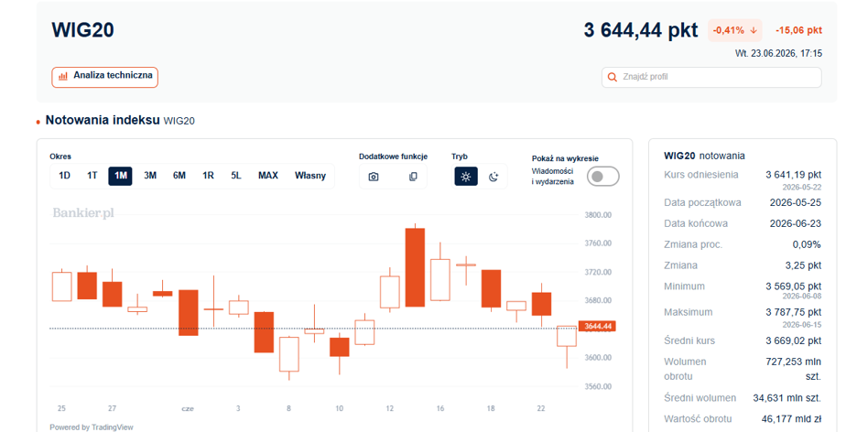
Task: Click the 3 644,44 pkt index value
Action: (x=641, y=30)
